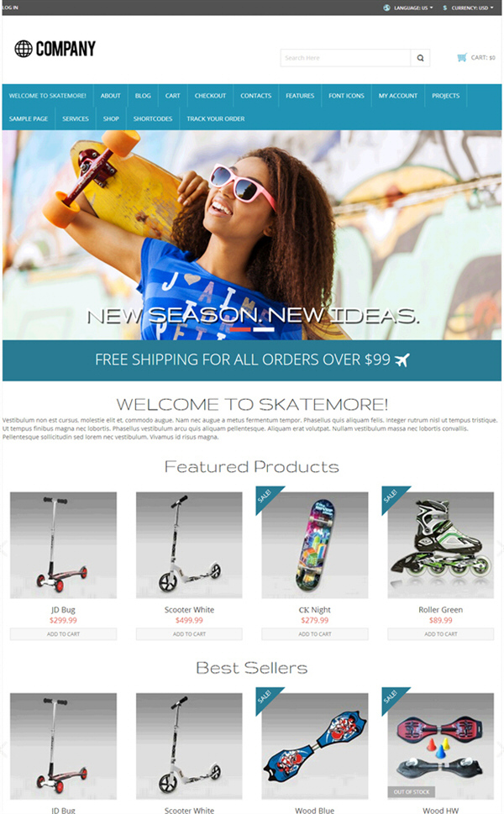Expand the Language: US dropdown
The width and height of the screenshot is (504, 814).
[x=413, y=8]
